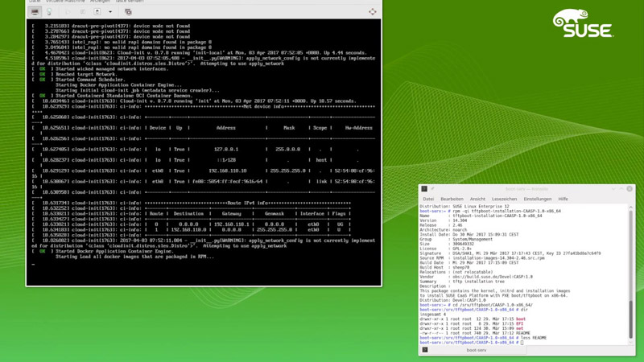This screenshot has width=644, height=362.
Task: Click the graphical console monitor icon
Action: pyautogui.click(x=35, y=12)
